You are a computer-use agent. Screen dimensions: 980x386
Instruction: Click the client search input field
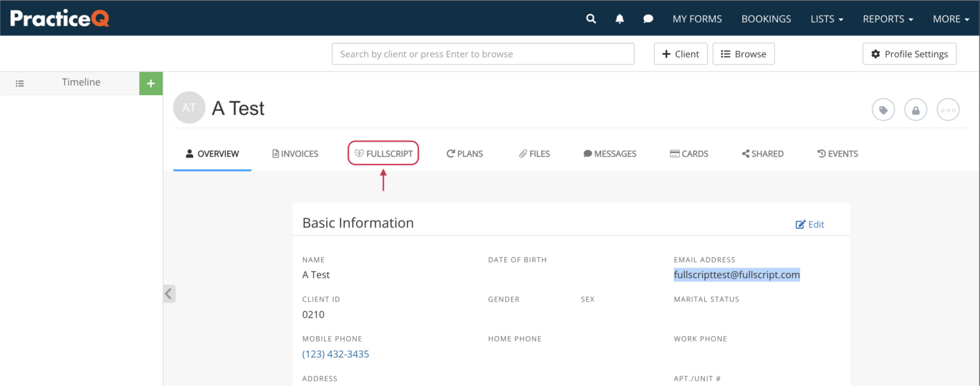[483, 54]
